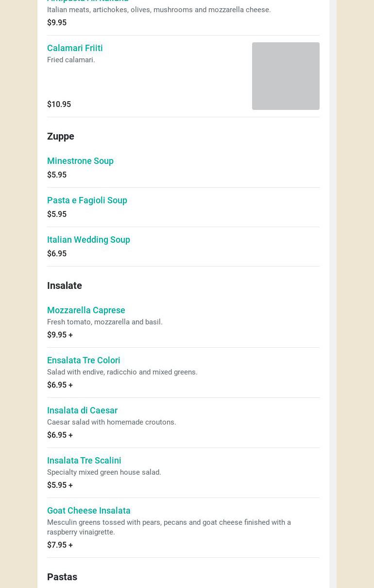
Task: Open the Pasta e Fagioli Soup item
Action: (x=87, y=200)
